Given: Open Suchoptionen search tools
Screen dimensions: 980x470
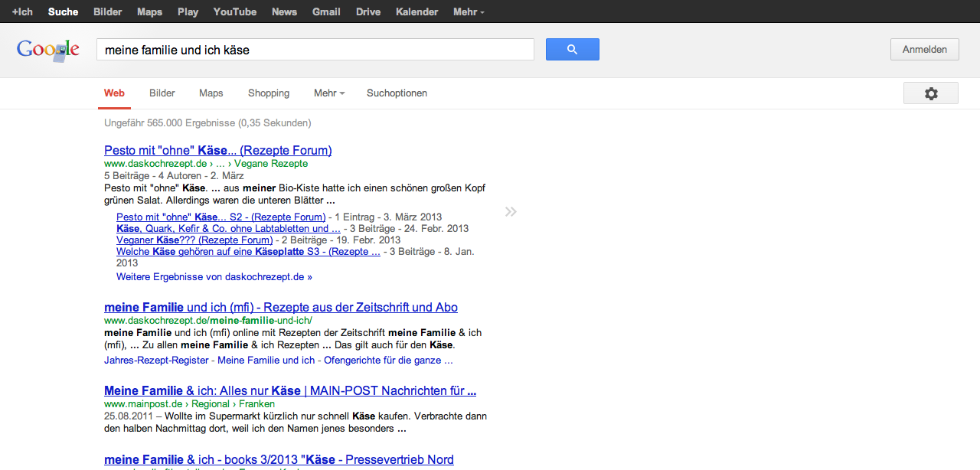Looking at the screenshot, I should 397,93.
